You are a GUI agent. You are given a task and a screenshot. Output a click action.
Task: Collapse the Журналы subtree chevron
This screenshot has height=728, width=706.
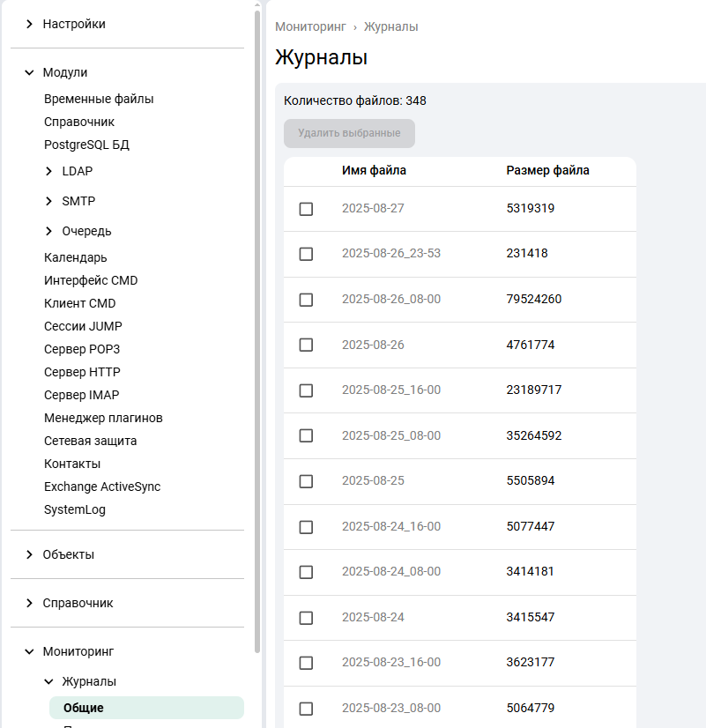tap(48, 681)
